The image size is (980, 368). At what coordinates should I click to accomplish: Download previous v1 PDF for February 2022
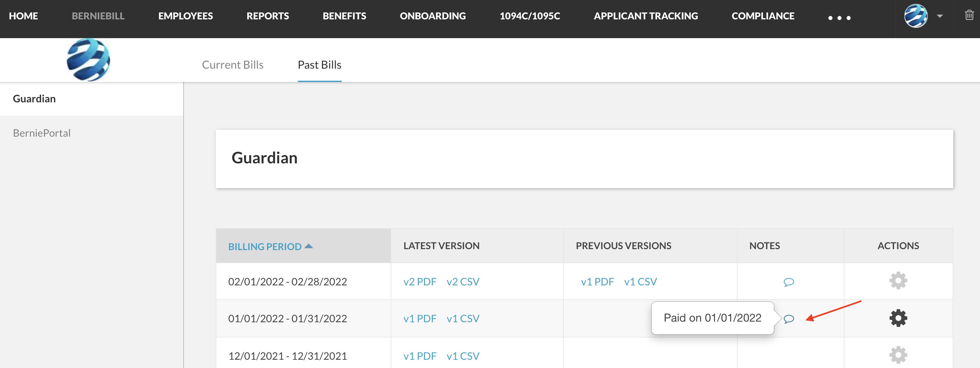pos(597,282)
